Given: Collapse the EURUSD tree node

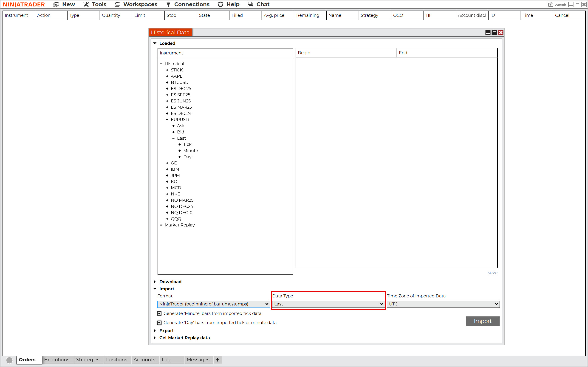Looking at the screenshot, I should click(167, 120).
